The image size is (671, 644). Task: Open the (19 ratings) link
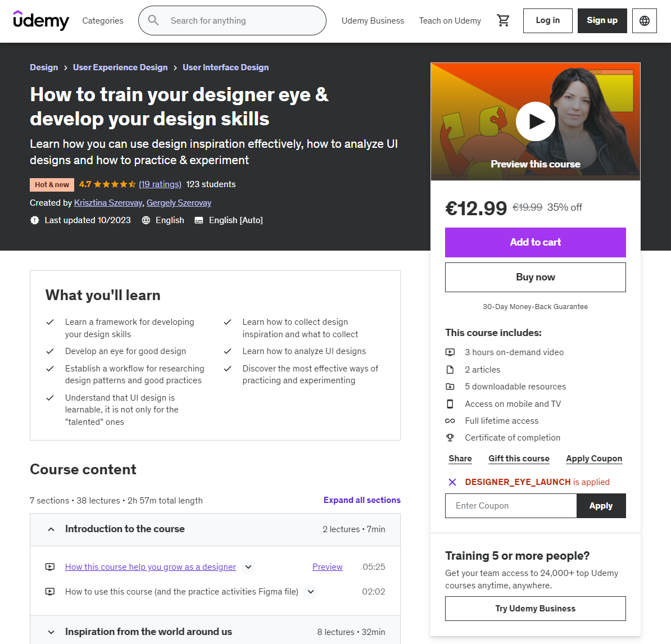click(x=160, y=184)
